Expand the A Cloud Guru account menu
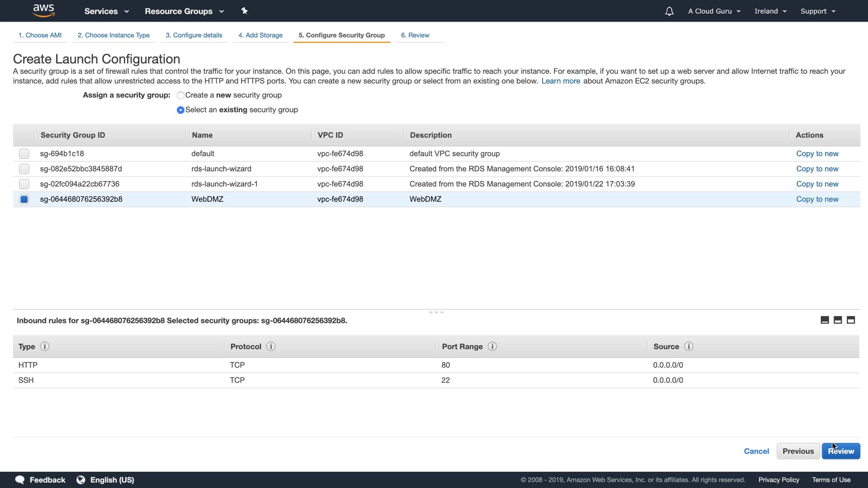This screenshot has height=488, width=868. click(714, 11)
